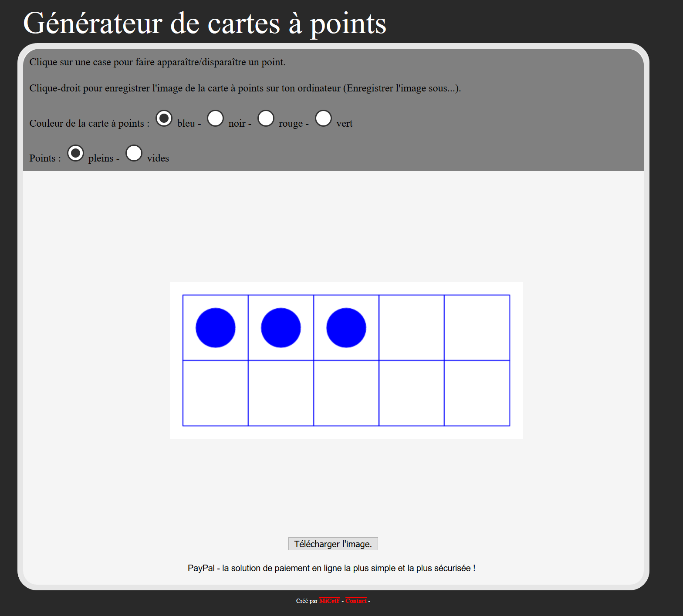Add a point in third bottom-row cell
Screen dimensions: 683x616
click(346, 393)
